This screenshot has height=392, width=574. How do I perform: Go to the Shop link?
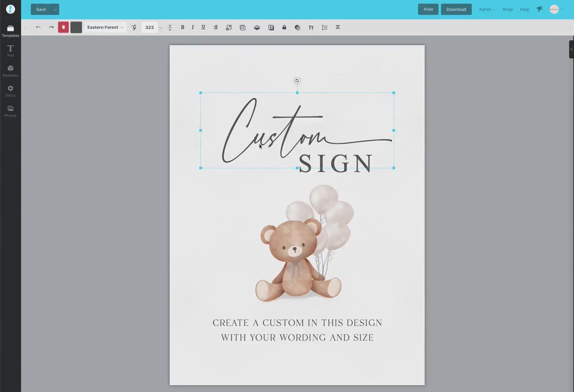[x=508, y=9]
